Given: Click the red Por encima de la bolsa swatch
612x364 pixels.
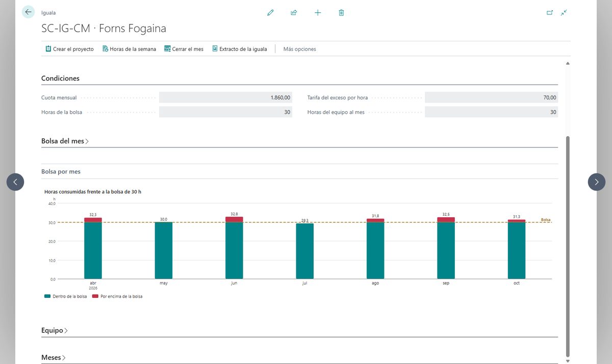Looking at the screenshot, I should click(x=95, y=296).
